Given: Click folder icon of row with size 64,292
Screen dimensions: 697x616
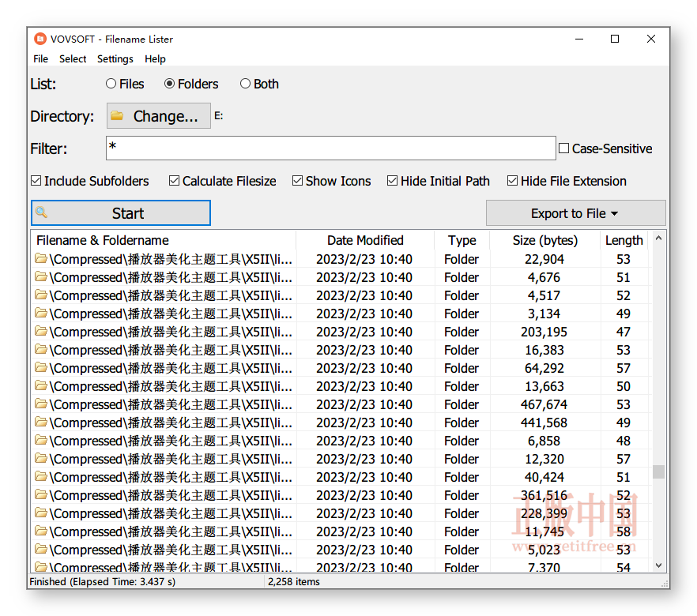Looking at the screenshot, I should (41, 367).
